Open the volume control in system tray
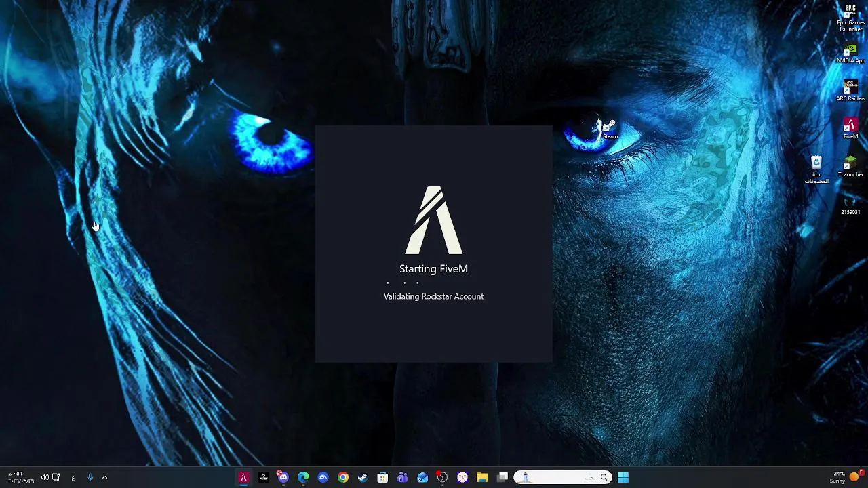This screenshot has height=488, width=868. point(45,477)
